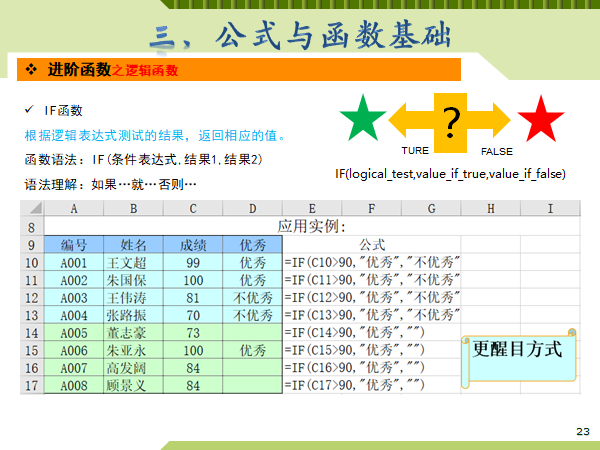The image size is (600, 450).
Task: Click name cell '王伟涛'
Action: pos(133,298)
